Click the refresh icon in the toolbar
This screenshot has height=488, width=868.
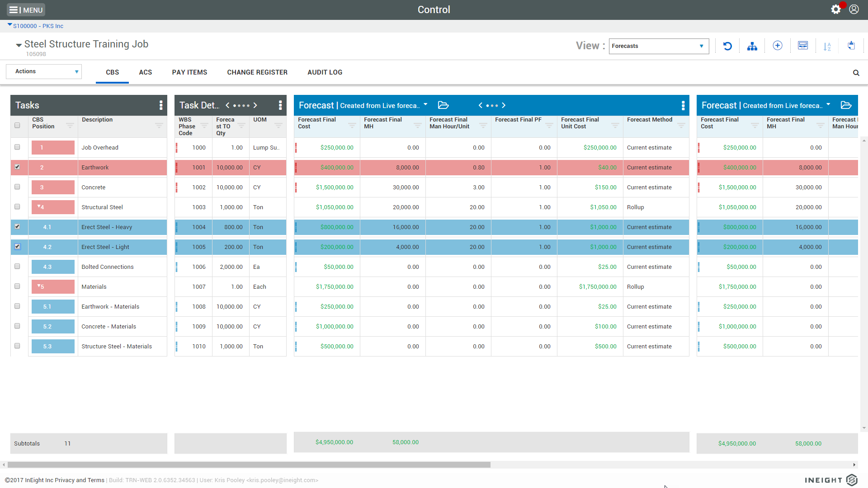tap(727, 46)
